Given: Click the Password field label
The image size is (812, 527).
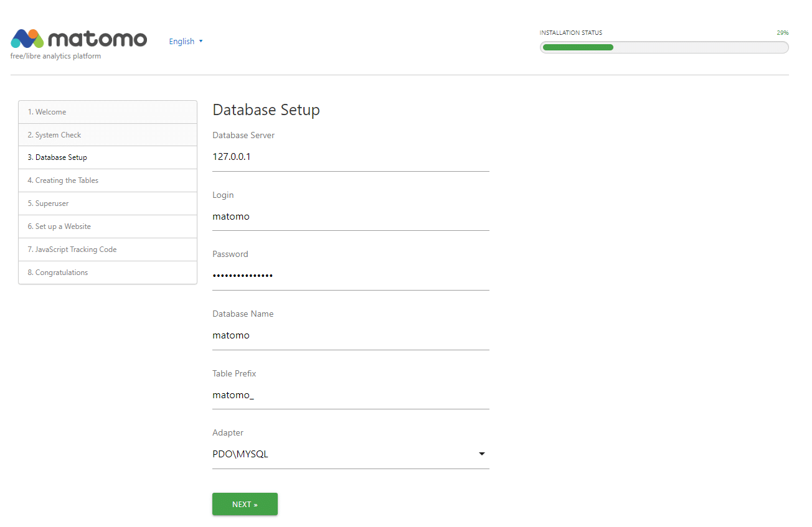Looking at the screenshot, I should 230,254.
